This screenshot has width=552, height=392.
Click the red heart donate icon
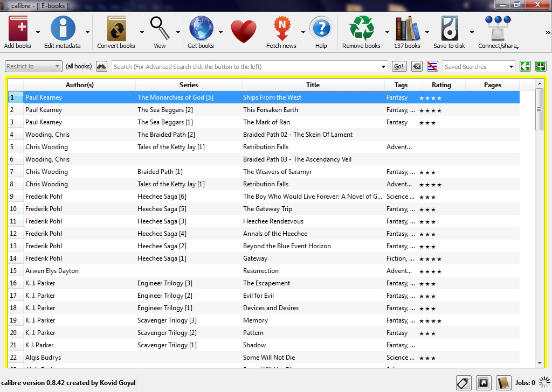pyautogui.click(x=244, y=31)
